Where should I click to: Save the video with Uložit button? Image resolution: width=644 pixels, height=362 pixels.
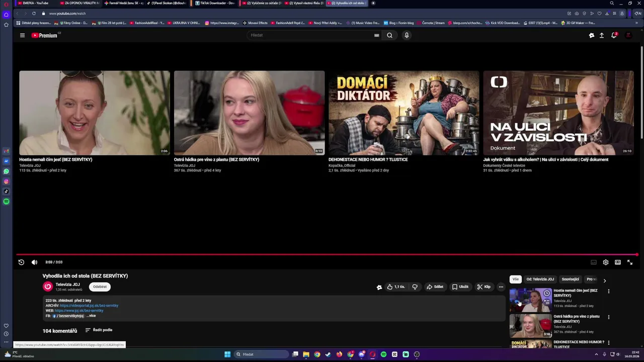click(x=460, y=287)
